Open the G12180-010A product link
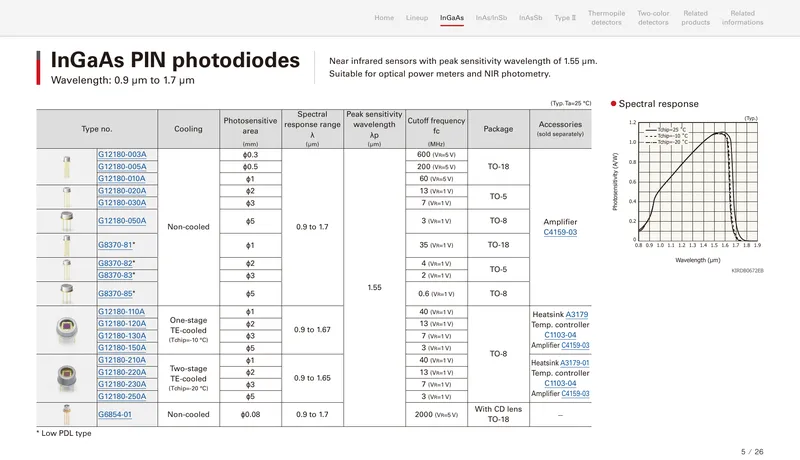This screenshot has height=460, width=800. pyautogui.click(x=121, y=178)
